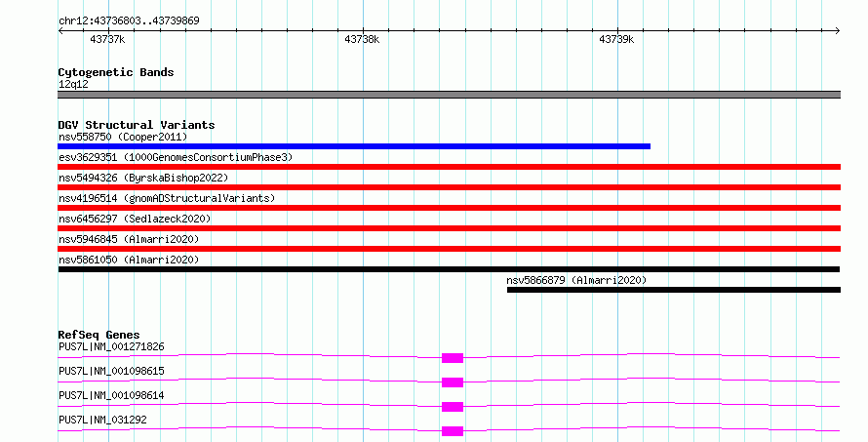The width and height of the screenshot is (868, 442).
Task: Click the 43739k ruler position label
Action: tap(616, 40)
